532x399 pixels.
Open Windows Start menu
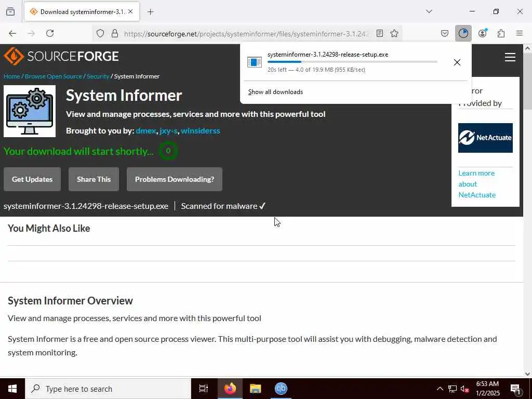coord(12,389)
